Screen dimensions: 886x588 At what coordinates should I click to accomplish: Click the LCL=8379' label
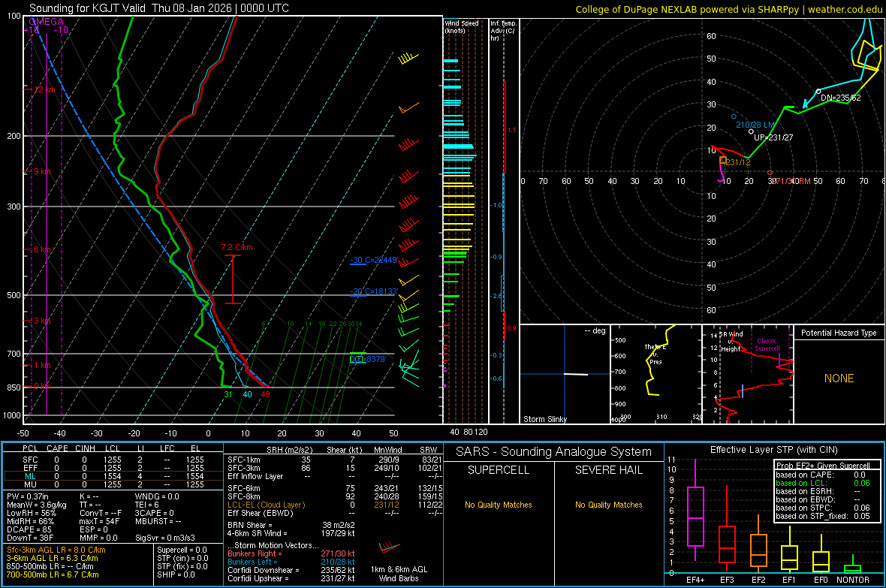coord(368,359)
